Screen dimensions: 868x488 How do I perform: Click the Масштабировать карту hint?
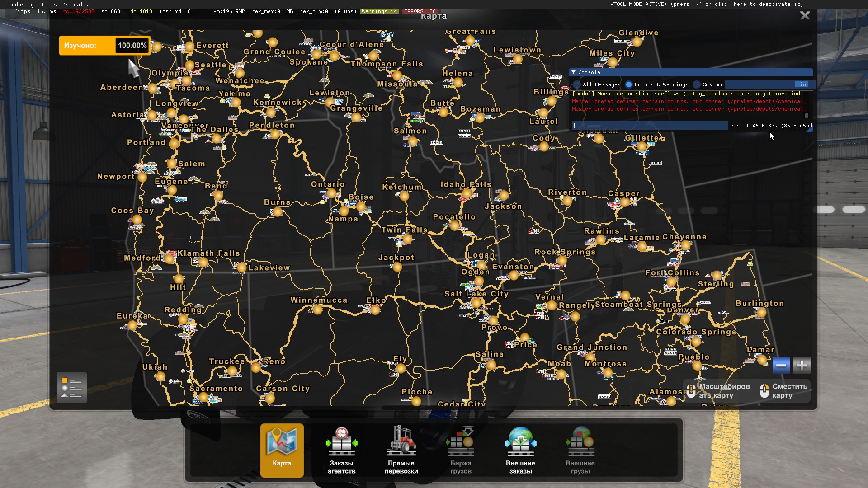point(718,391)
